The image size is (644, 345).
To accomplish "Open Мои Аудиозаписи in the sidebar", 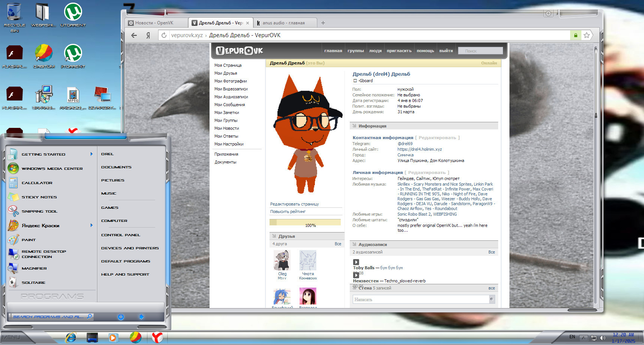I will click(x=231, y=97).
